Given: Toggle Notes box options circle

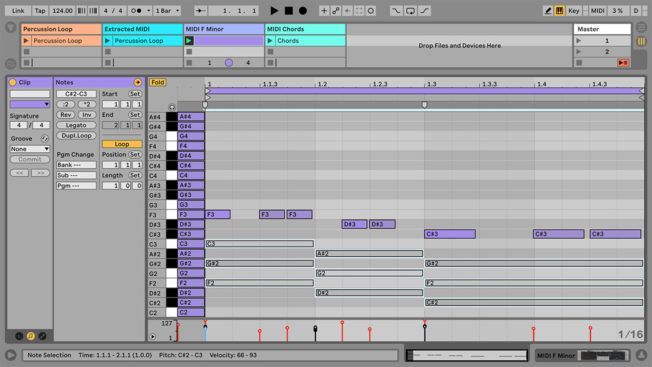Looking at the screenshot, I should 138,82.
